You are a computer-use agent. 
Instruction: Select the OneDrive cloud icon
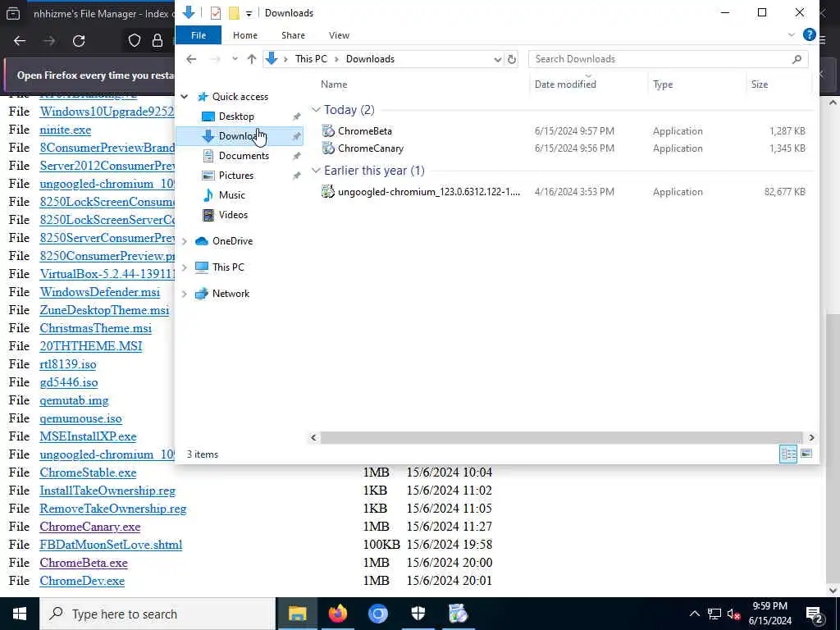coord(202,241)
